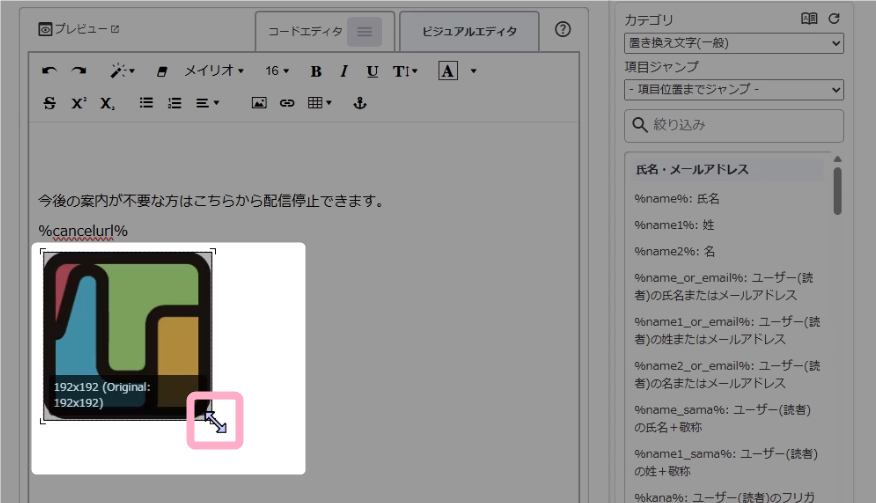Insert %name1%: 姓 placeholder
This screenshot has width=876, height=503.
pos(674,225)
